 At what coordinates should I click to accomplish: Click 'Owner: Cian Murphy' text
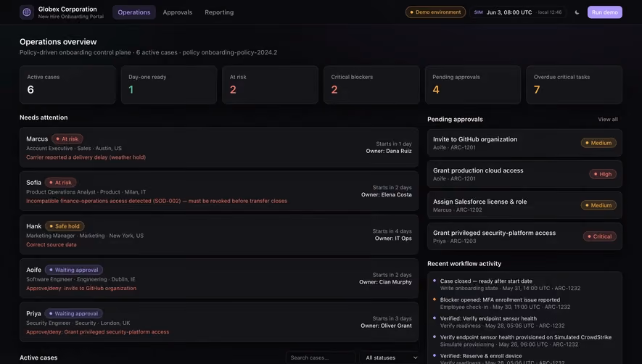pos(385,282)
